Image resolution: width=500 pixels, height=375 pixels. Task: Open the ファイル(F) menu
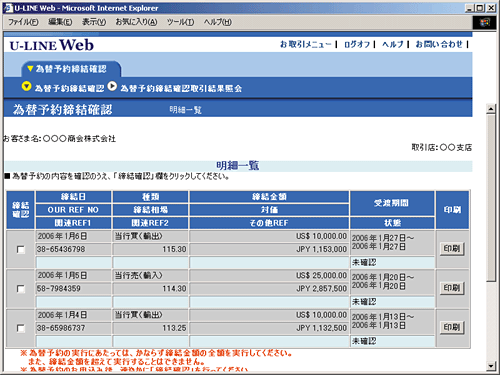23,22
